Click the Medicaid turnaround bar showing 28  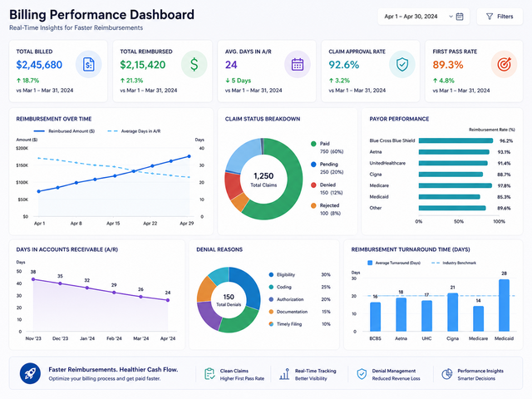(x=505, y=305)
